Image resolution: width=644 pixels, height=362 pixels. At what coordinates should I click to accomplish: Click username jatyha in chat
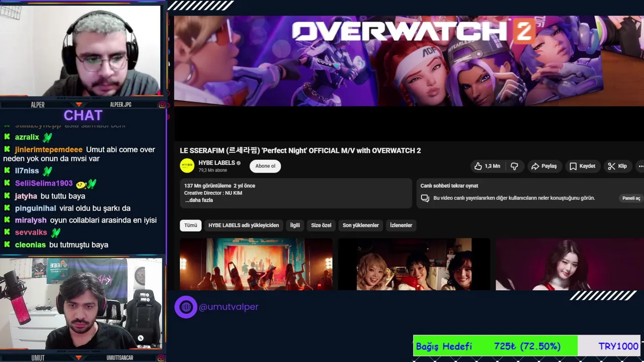click(x=26, y=196)
